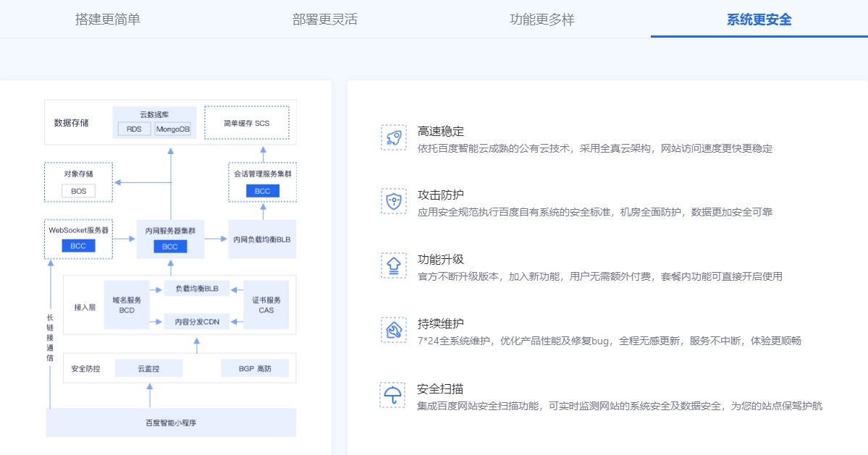Click the 内容分发CDN box
Image resolution: width=868 pixels, height=455 pixels.
coord(197,321)
